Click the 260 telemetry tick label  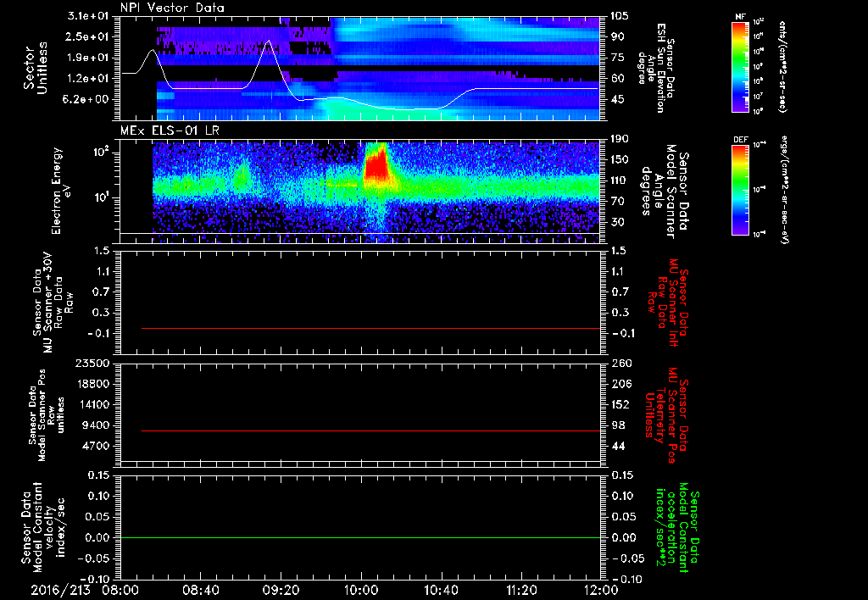(x=620, y=364)
